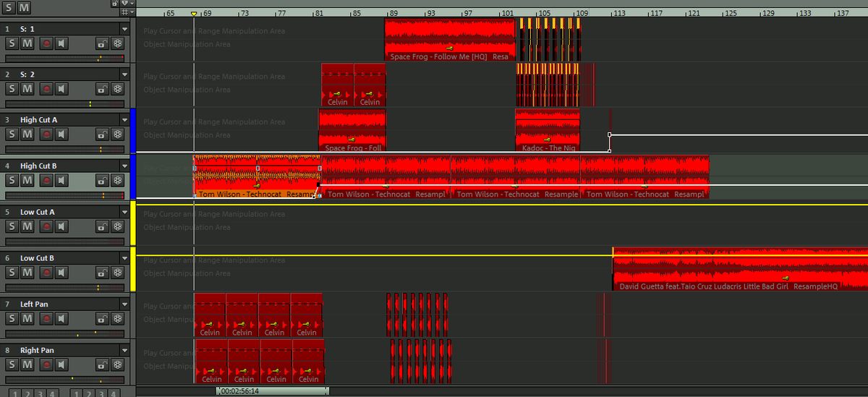Solo the High Cut A track
Viewport: 868px width, 397px height.
point(12,135)
